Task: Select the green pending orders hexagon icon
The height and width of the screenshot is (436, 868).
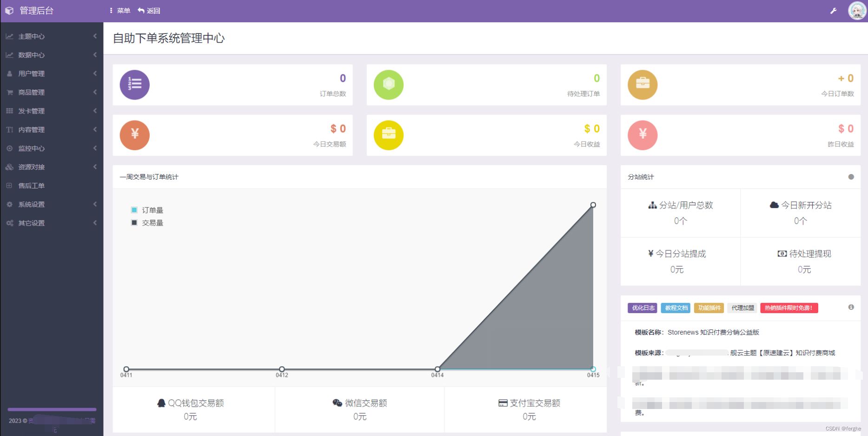Action: point(388,85)
